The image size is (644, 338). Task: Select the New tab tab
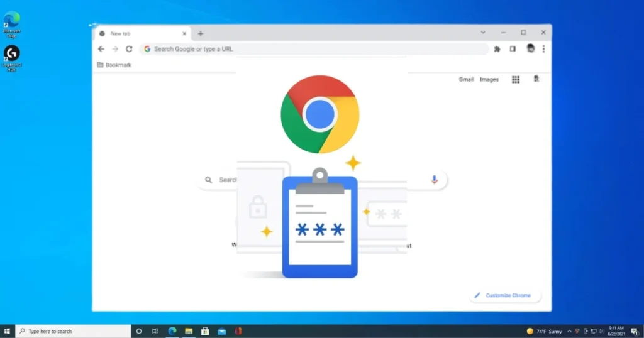[x=143, y=34]
